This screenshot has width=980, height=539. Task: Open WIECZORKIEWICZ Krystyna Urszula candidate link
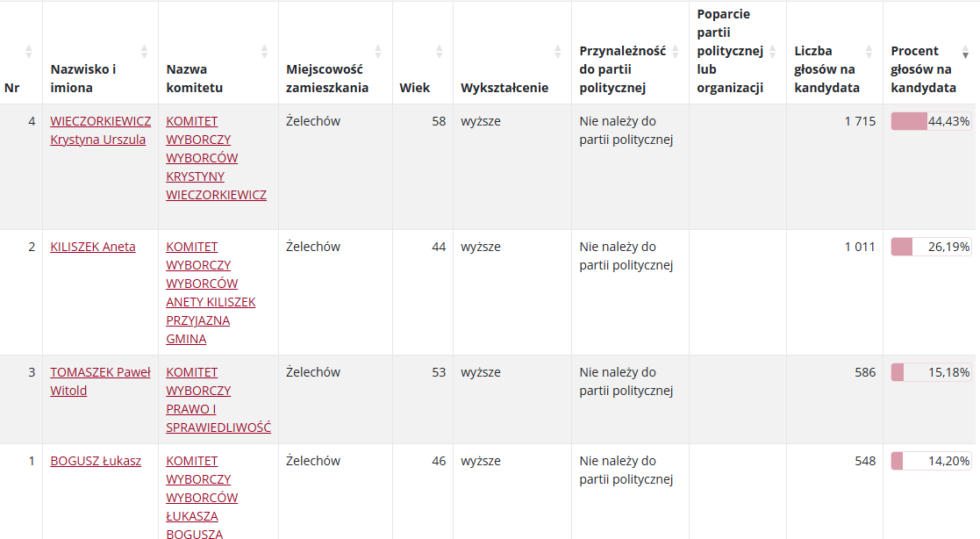pos(101,130)
